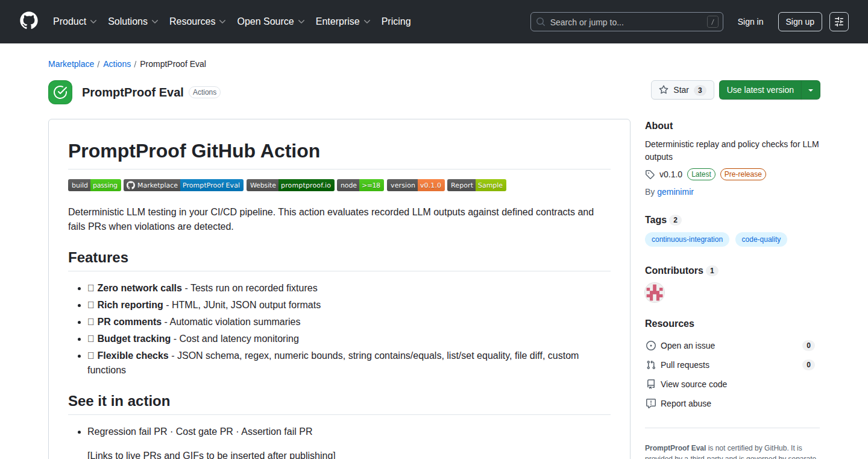Select the Latest release label
The width and height of the screenshot is (868, 459).
pyautogui.click(x=701, y=174)
